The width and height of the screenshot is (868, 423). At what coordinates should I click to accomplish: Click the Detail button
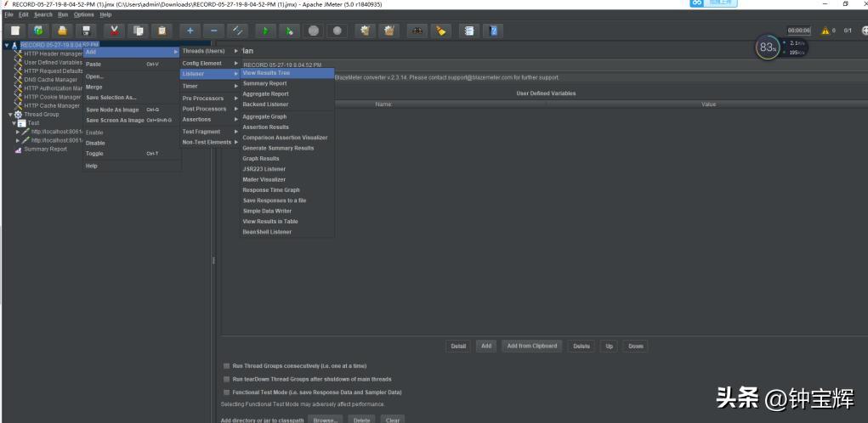pyautogui.click(x=458, y=347)
